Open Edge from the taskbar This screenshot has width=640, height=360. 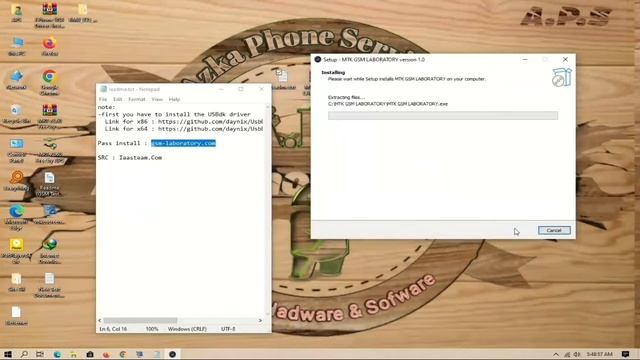click(x=57, y=354)
